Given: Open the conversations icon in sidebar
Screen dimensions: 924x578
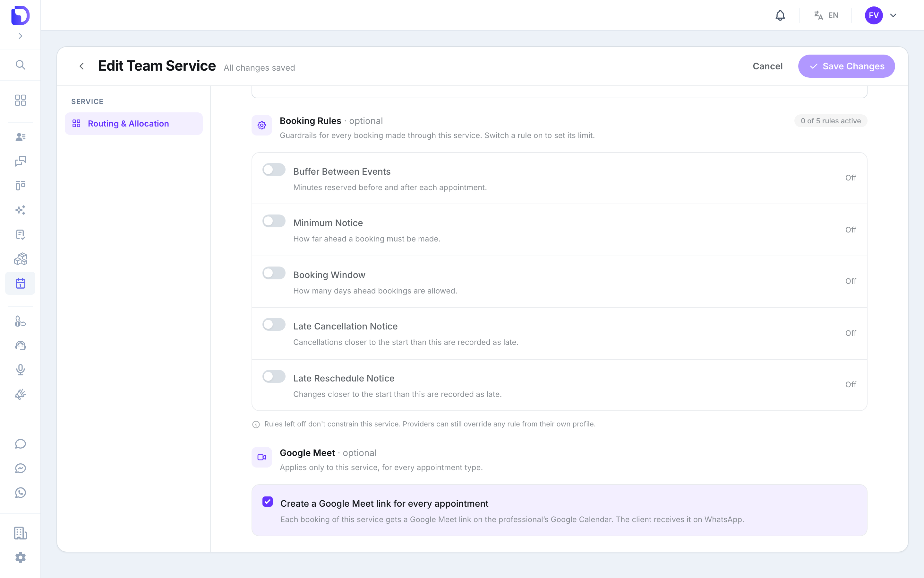Looking at the screenshot, I should tap(20, 161).
